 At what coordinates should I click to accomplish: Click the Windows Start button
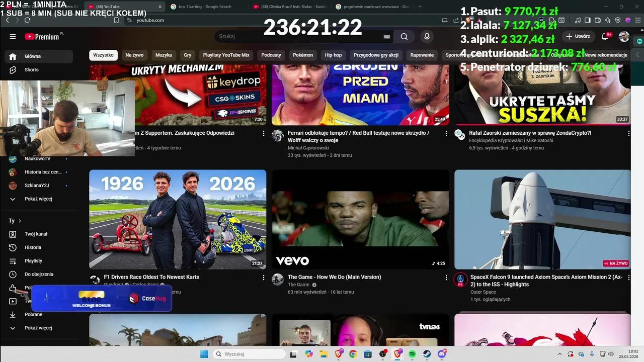click(204, 354)
